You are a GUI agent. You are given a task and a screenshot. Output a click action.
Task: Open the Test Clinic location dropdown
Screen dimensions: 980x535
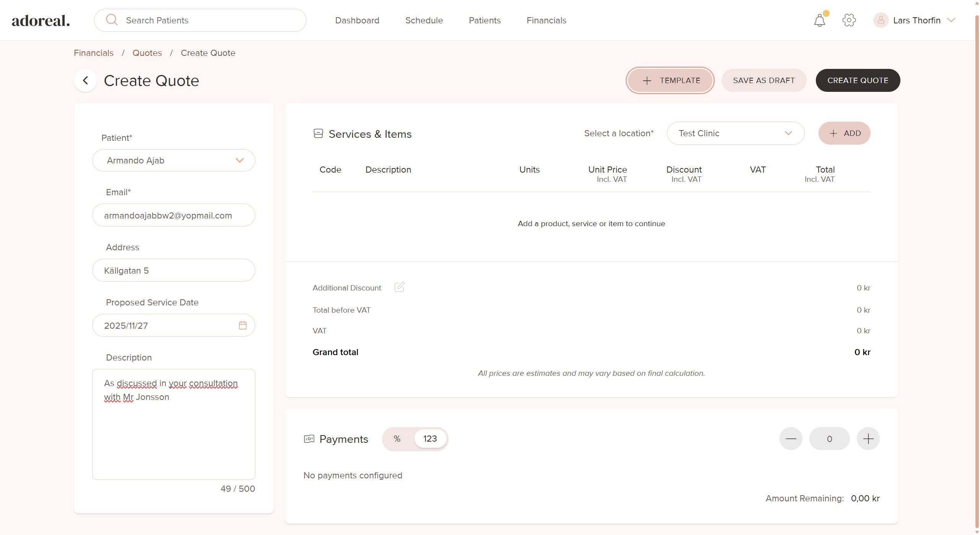point(735,133)
